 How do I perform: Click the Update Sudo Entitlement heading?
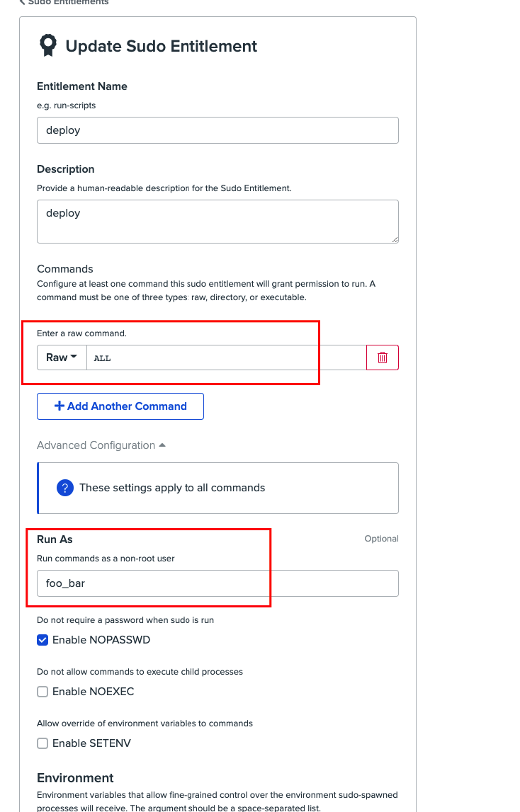162,47
